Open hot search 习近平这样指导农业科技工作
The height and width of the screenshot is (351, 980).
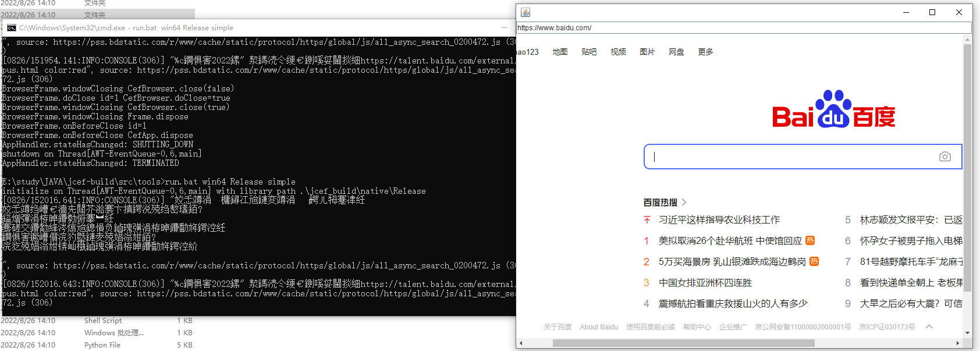719,220
